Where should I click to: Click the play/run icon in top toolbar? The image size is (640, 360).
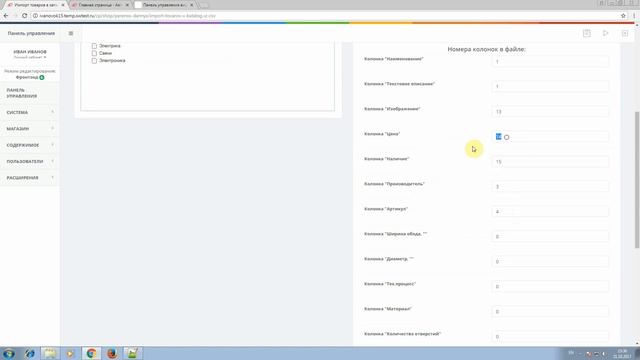pos(606,33)
